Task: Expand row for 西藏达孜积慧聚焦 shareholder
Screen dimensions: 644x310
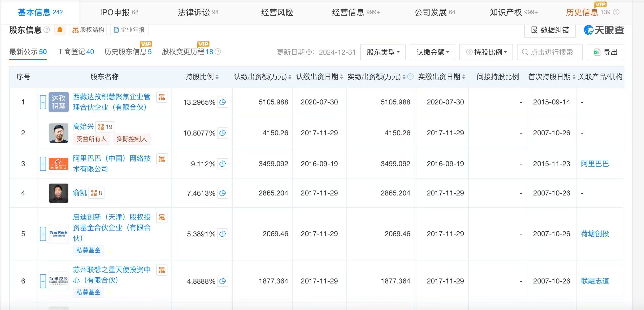Action: 43,102
